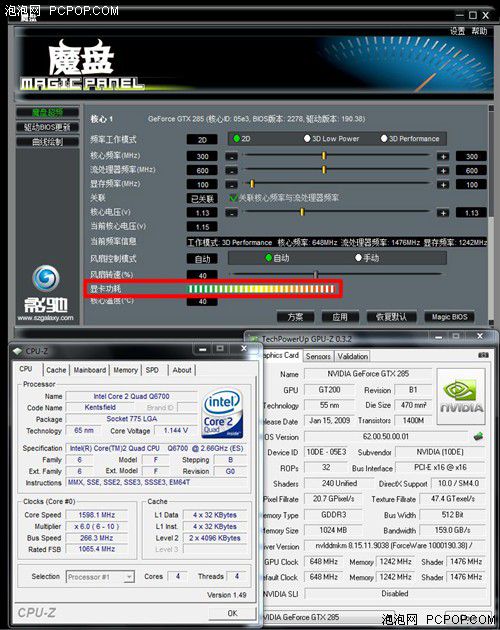Increase memory clock with the plus button
The image size is (500, 630).
point(443,184)
